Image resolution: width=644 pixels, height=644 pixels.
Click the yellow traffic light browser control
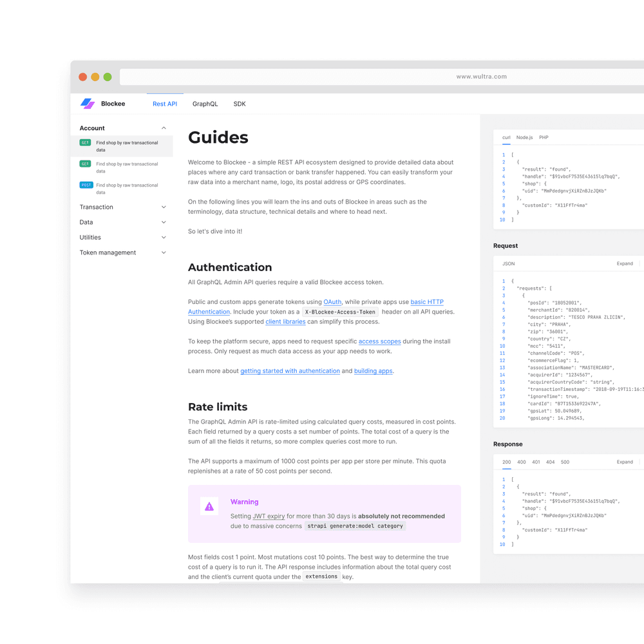coord(95,76)
